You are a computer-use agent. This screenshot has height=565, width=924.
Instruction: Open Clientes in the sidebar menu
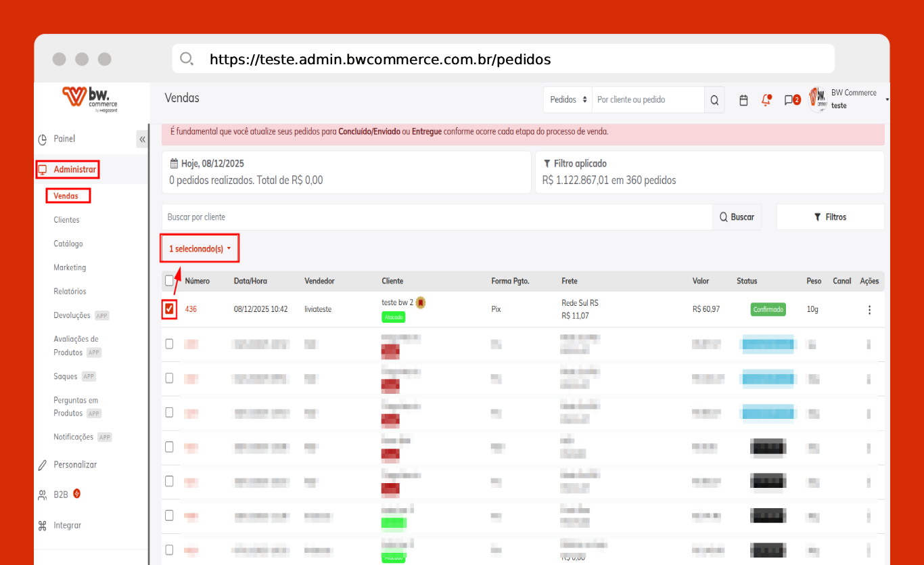66,220
